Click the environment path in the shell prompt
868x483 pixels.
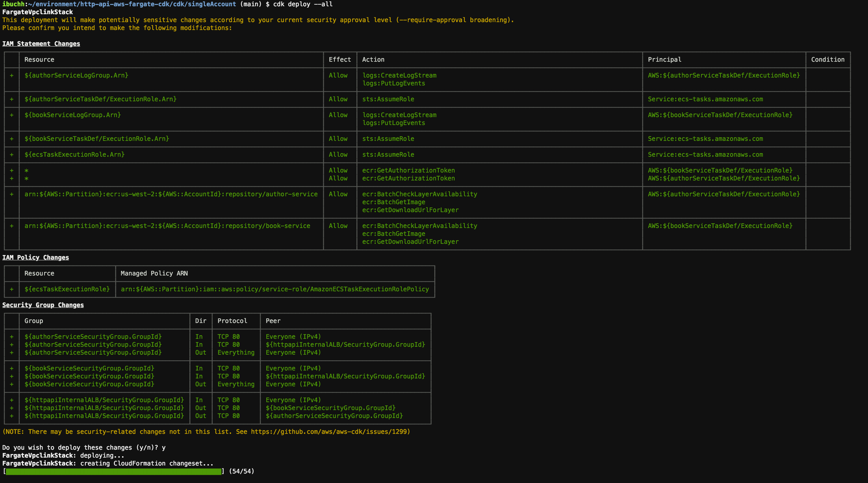pyautogui.click(x=132, y=4)
